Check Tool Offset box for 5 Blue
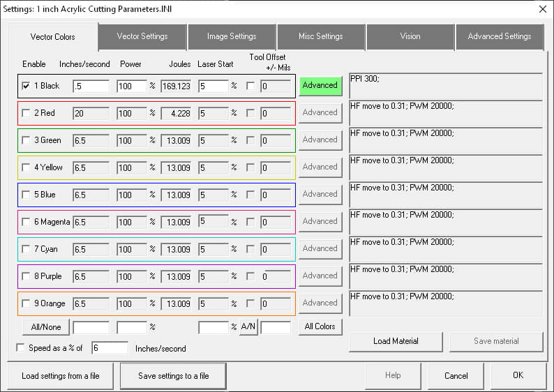This screenshot has height=392, width=554. click(x=250, y=195)
